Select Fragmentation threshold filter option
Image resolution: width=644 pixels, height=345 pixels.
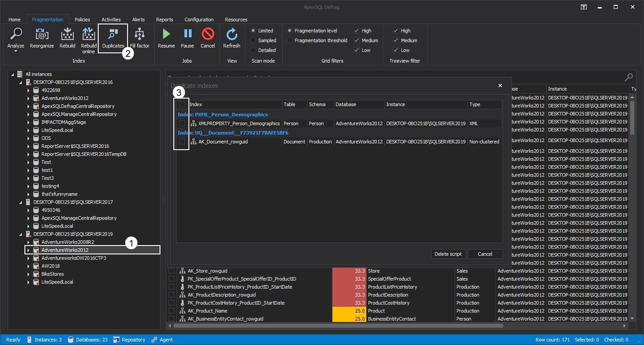pos(290,40)
